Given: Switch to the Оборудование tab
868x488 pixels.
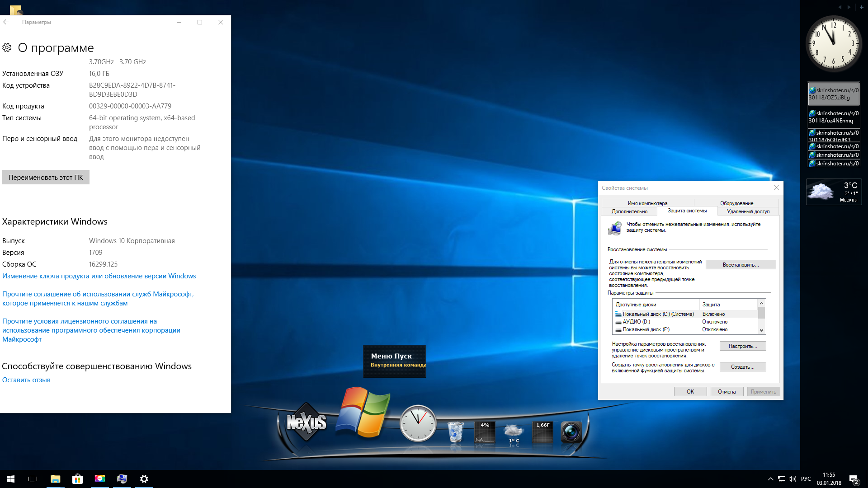Looking at the screenshot, I should [736, 203].
